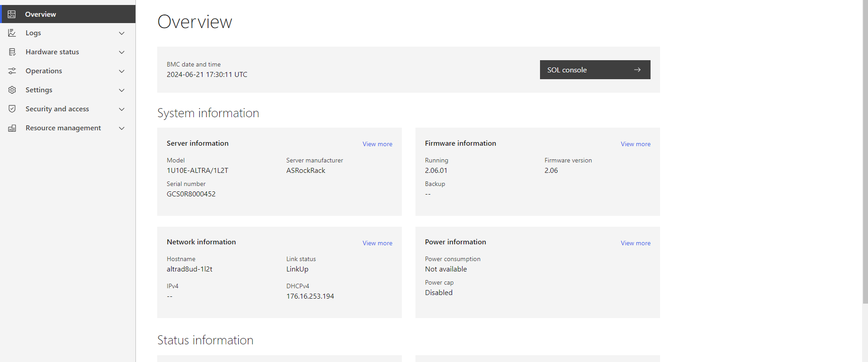The height and width of the screenshot is (362, 868).
Task: Click serial number GCS0R8000452
Action: 191,194
